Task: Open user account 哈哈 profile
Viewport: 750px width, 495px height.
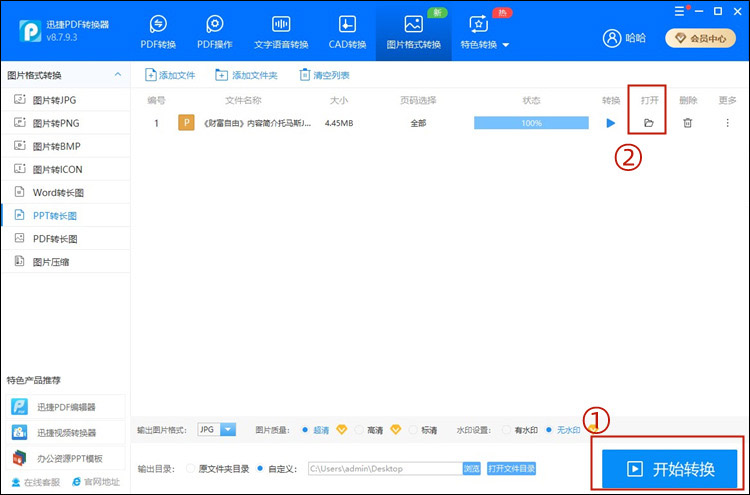Action: 624,38
